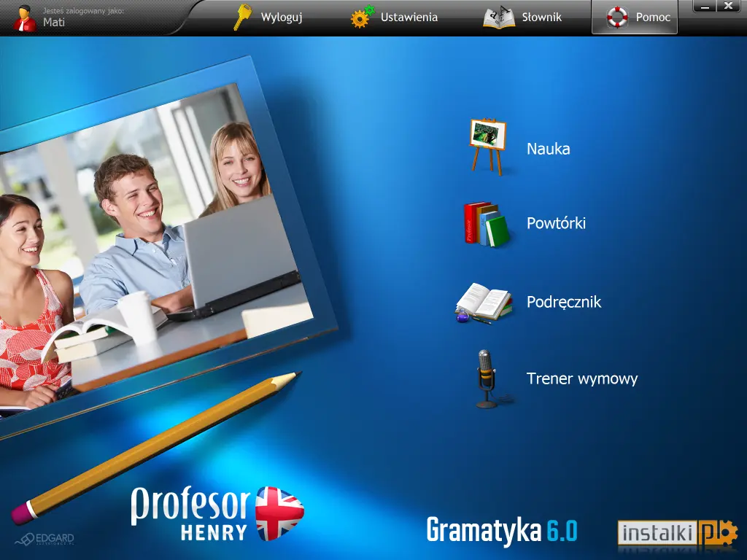The width and height of the screenshot is (747, 560).
Task: Open the Podręcznik textbook
Action: tap(564, 302)
